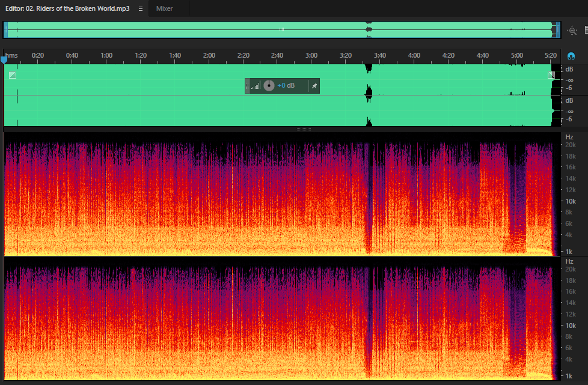This screenshot has width=588, height=385.
Task: Click the 16k mark on the upper spectrogram scale
Action: point(571,167)
